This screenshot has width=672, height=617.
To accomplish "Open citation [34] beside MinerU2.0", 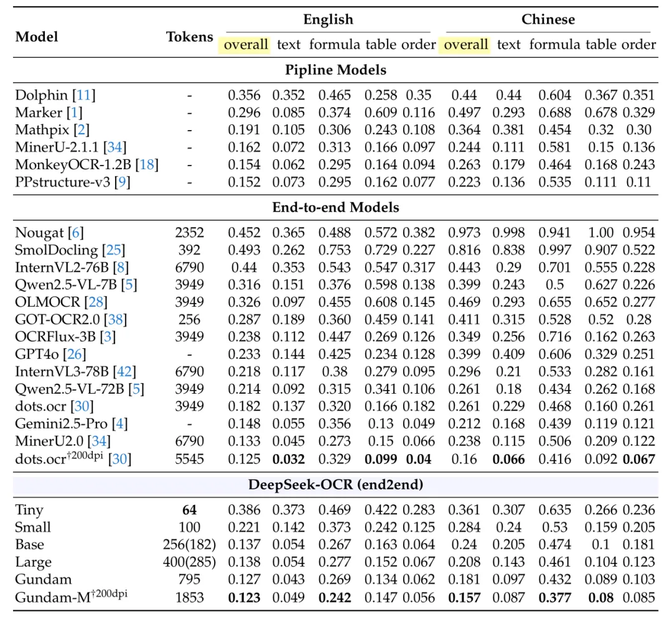I will [x=99, y=441].
